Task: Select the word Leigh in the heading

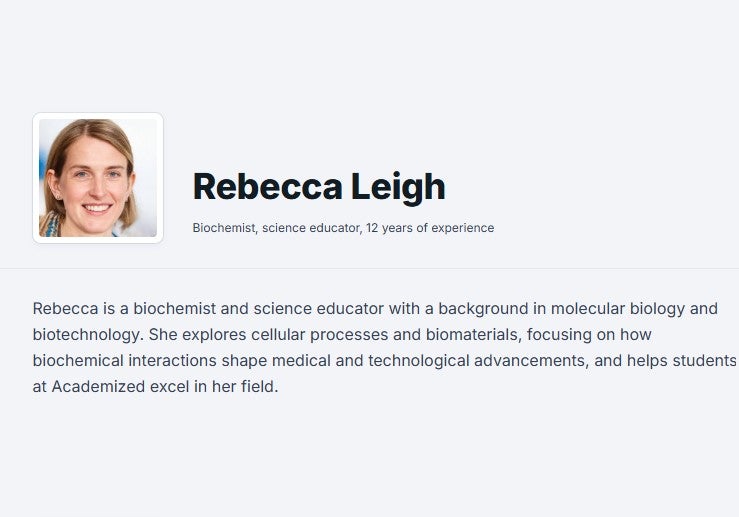Action: (x=398, y=188)
